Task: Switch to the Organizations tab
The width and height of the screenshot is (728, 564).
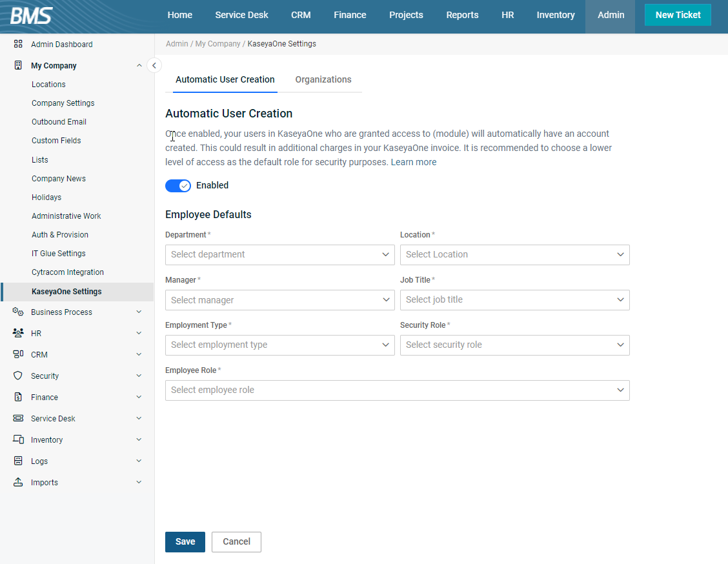Action: coord(323,79)
